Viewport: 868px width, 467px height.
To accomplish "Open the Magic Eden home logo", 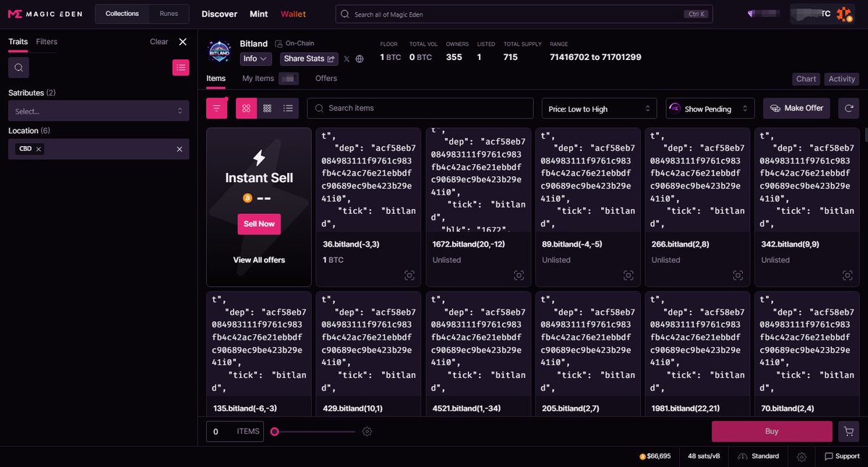I will pyautogui.click(x=44, y=14).
